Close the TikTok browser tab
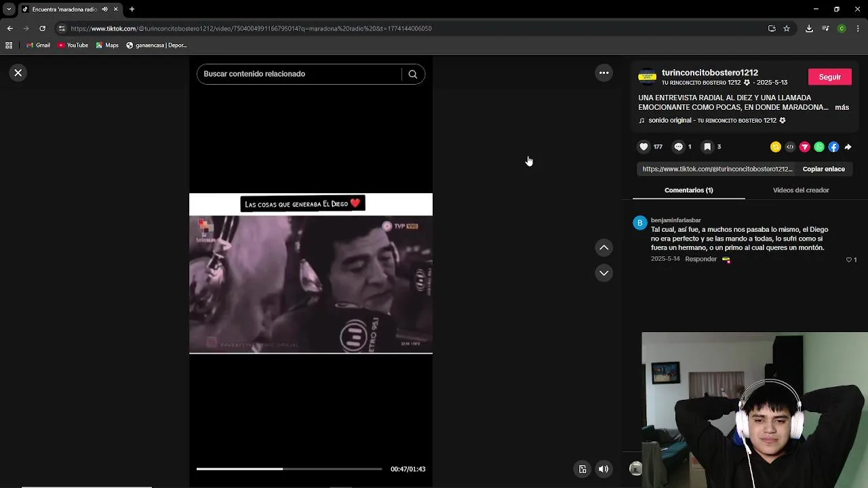This screenshot has height=488, width=868. [x=115, y=9]
